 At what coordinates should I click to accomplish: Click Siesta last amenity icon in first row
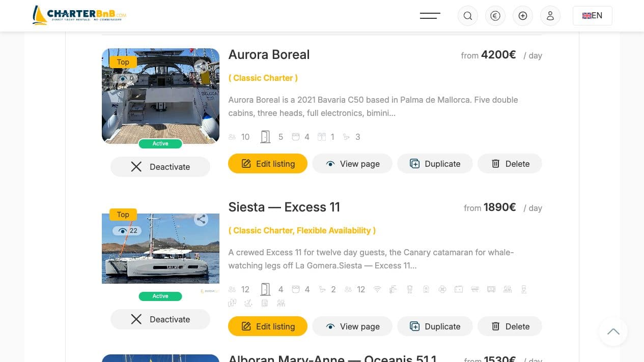pos(523,289)
